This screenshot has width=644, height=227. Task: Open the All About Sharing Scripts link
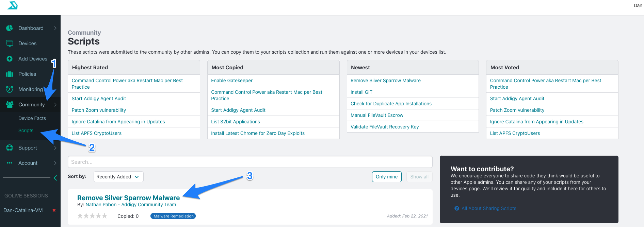tap(489, 208)
